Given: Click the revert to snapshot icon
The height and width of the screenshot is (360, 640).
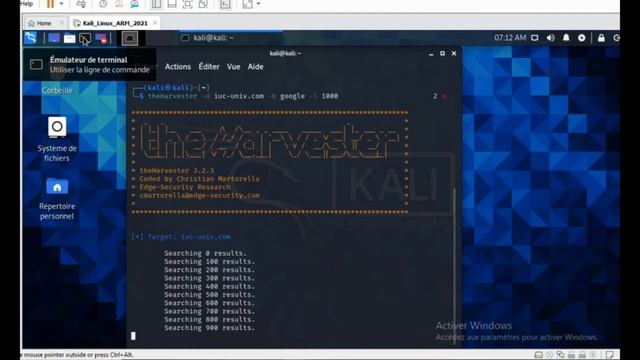Looking at the screenshot, I should coord(119,4).
